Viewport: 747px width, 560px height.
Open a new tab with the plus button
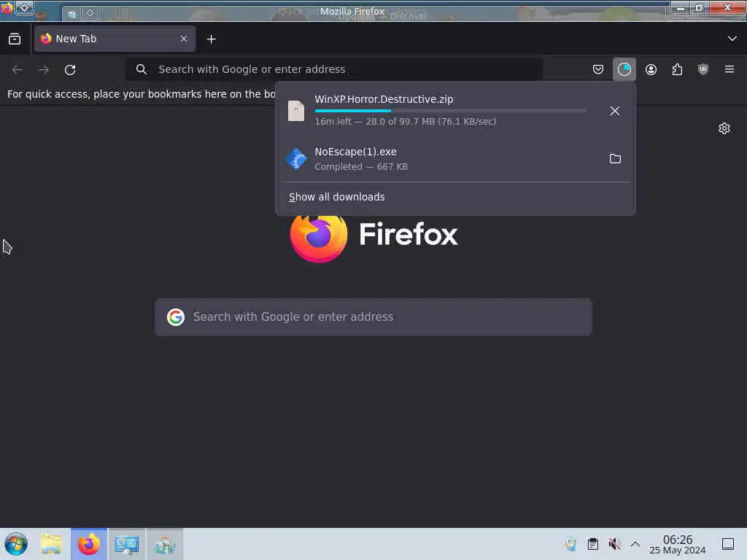[x=211, y=39]
